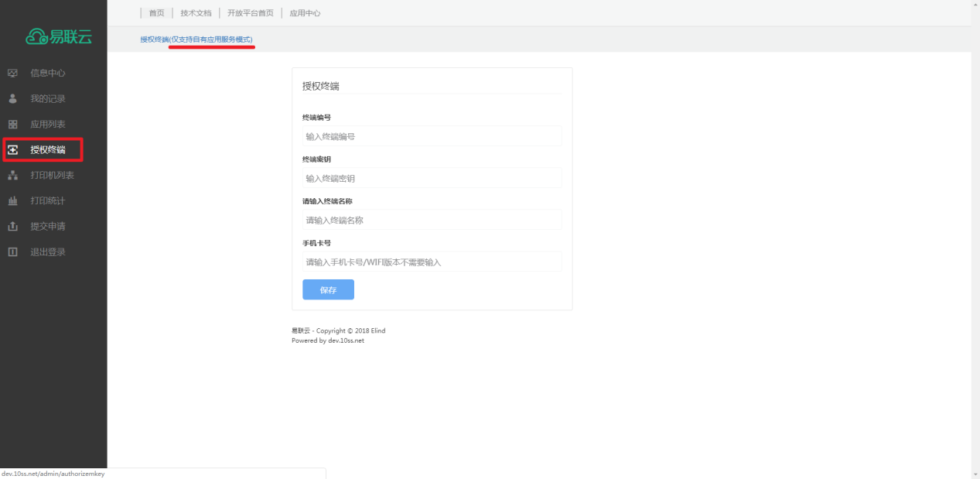
Task: Click the 我的记录 person icon
Action: coord(12,99)
